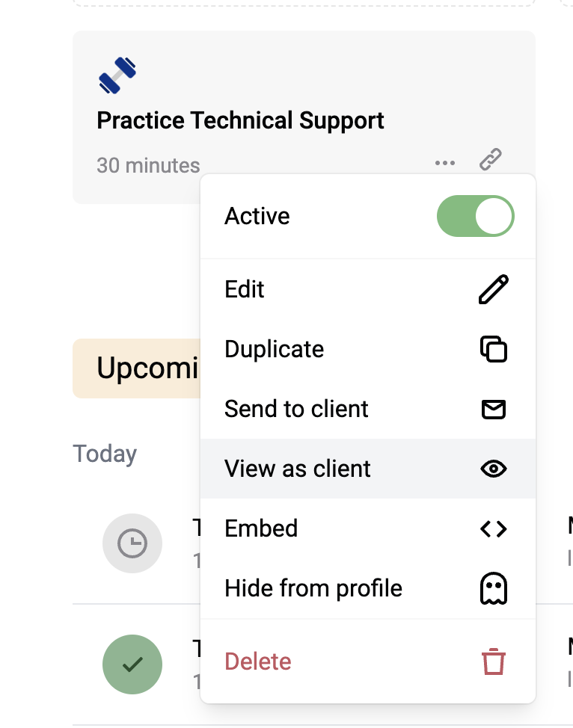
Task: Click the red trash can icon
Action: [494, 661]
